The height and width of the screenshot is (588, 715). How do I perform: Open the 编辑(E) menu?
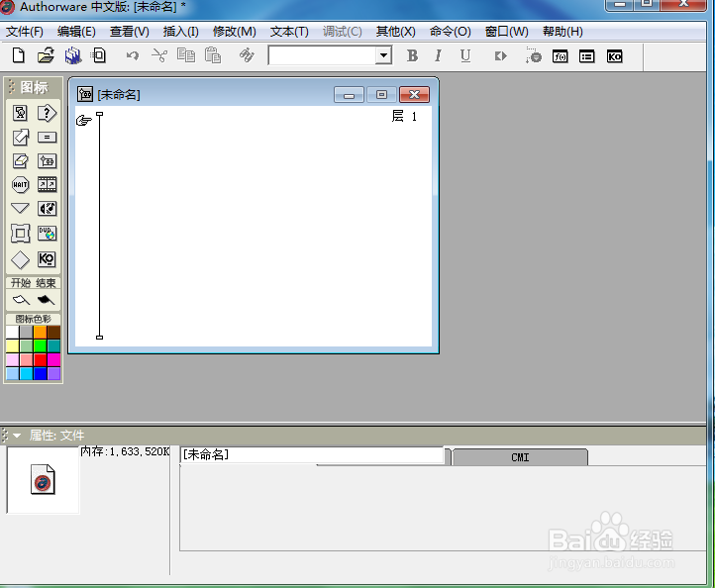[x=76, y=32]
